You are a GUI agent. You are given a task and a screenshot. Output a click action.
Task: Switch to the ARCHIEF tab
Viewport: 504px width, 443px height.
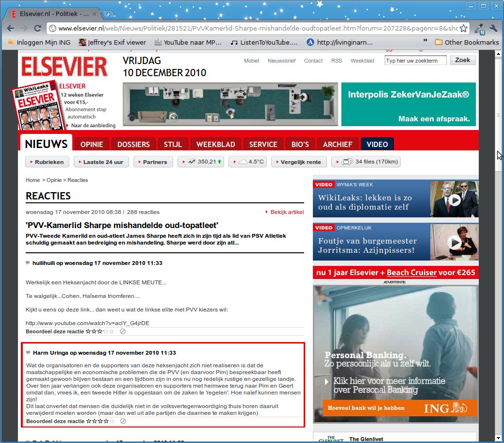pyautogui.click(x=338, y=144)
